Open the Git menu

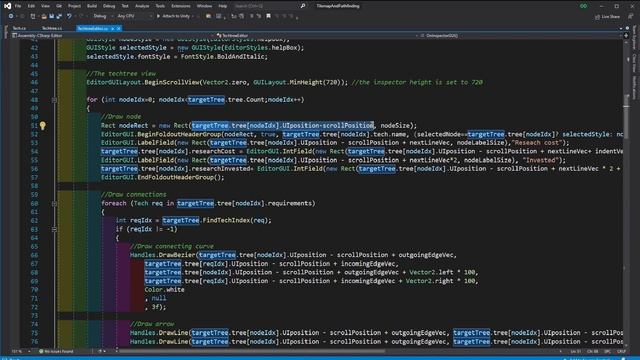coord(59,6)
